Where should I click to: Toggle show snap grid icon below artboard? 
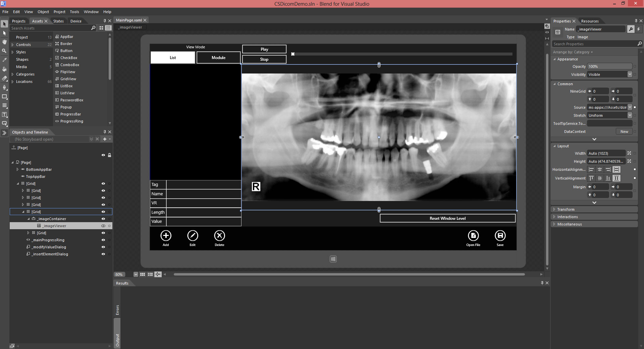point(143,275)
